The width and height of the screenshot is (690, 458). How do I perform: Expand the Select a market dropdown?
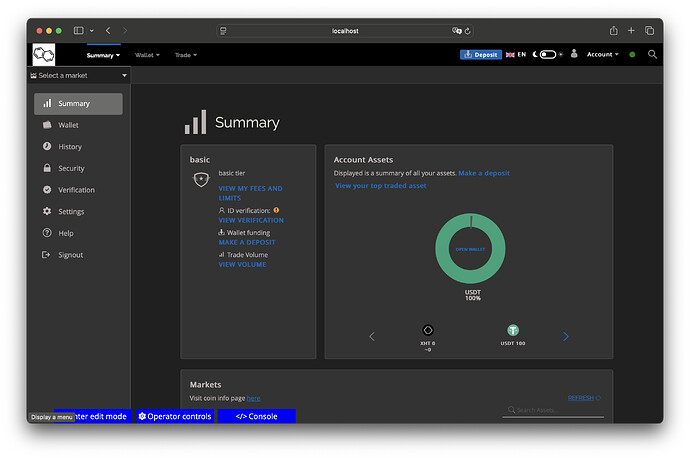79,75
